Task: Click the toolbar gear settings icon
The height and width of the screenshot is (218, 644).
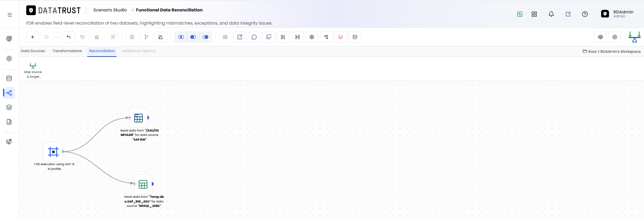Action: pyautogui.click(x=312, y=37)
